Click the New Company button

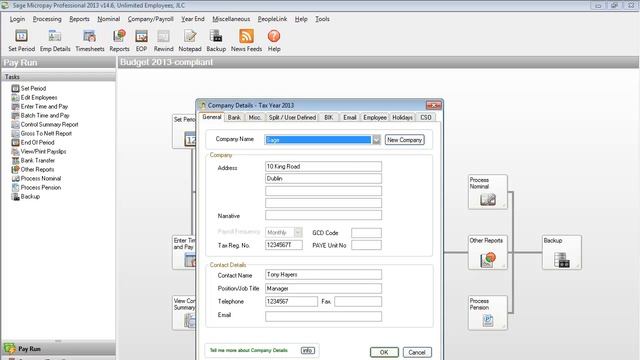pos(404,140)
